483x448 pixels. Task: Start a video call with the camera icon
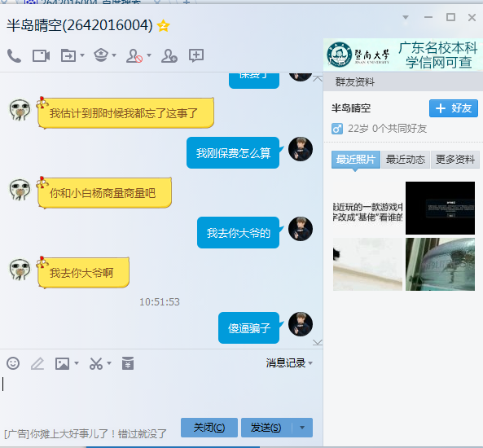point(42,55)
